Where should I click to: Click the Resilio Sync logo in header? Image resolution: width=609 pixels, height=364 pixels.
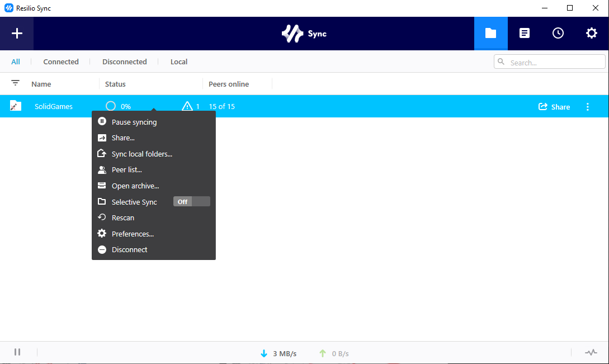304,34
